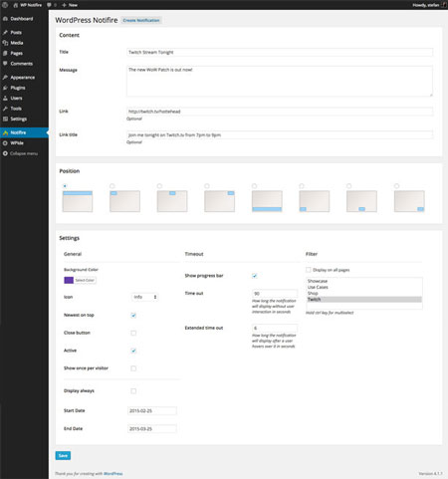Open the Icon dropdown set to Info
Viewport: 448px width, 479px height.
144,297
